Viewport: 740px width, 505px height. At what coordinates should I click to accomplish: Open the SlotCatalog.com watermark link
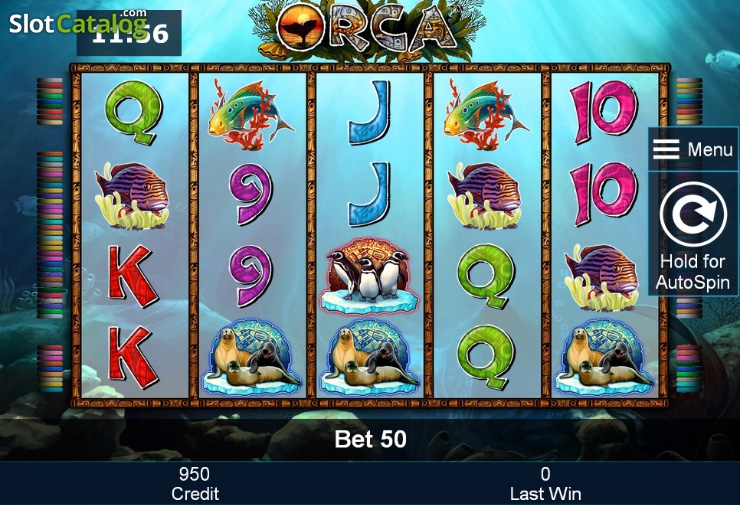click(x=78, y=23)
